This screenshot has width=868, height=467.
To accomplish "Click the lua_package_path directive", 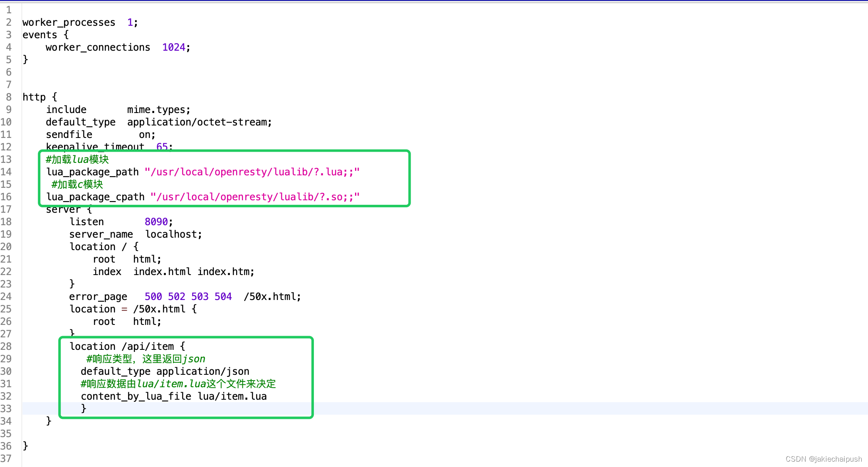I will pos(92,172).
